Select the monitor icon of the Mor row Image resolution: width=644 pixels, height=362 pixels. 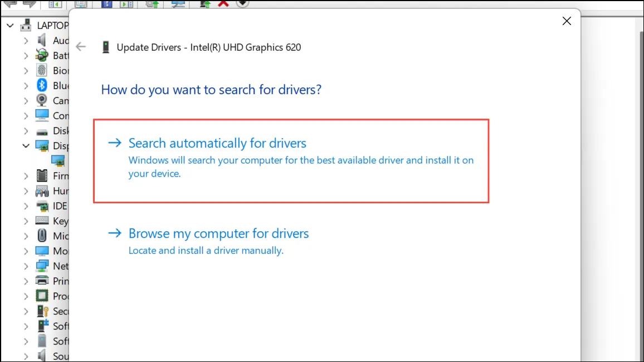point(41,251)
